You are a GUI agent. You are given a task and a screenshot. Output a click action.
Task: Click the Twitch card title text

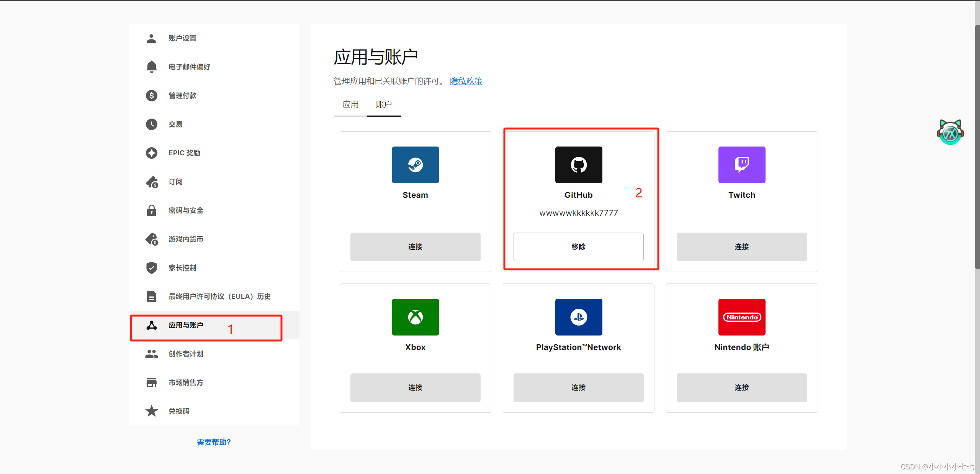(x=741, y=195)
